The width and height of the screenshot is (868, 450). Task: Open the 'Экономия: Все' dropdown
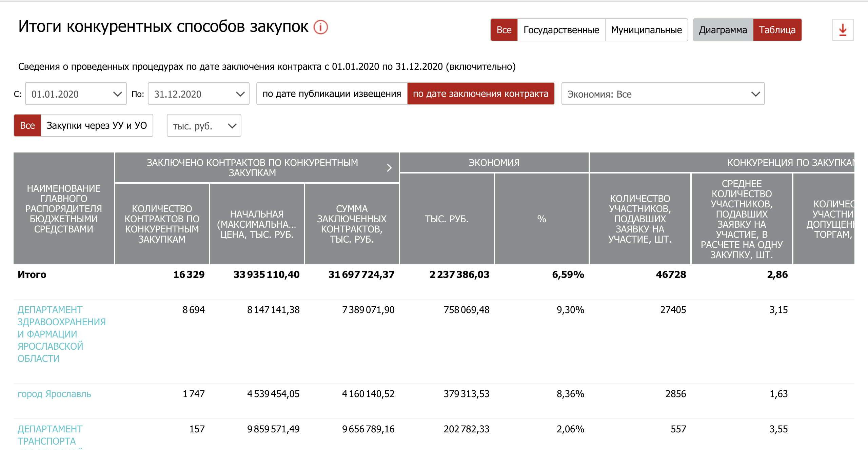[x=663, y=94]
